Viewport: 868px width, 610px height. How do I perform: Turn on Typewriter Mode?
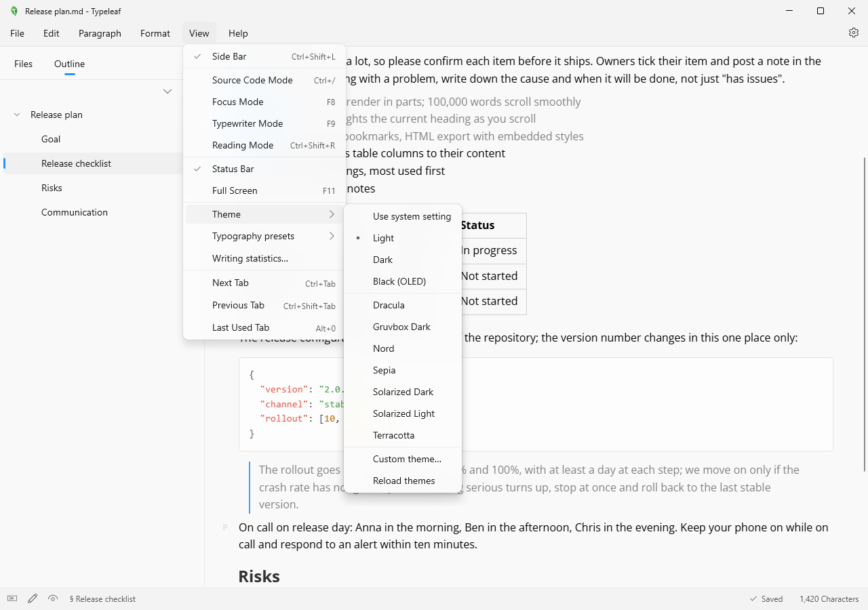pyautogui.click(x=264, y=123)
